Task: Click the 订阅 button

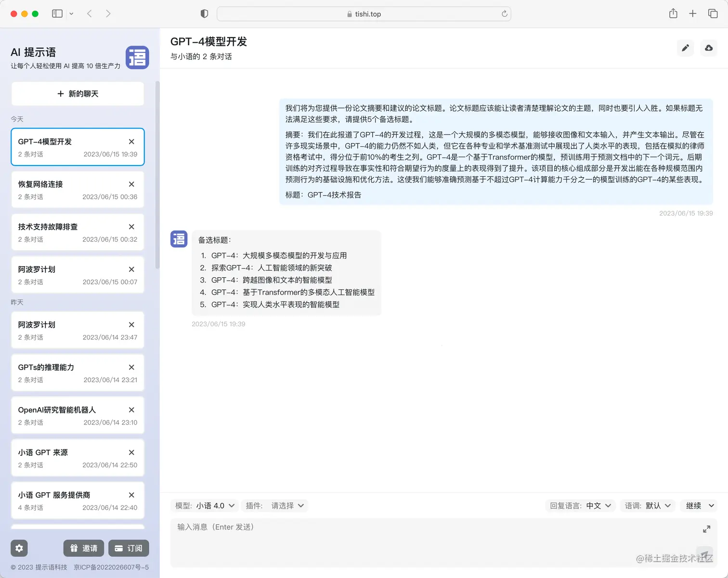Action: tap(129, 548)
